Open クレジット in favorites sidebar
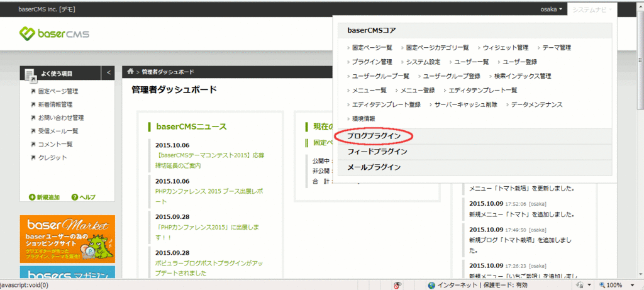 [52, 158]
